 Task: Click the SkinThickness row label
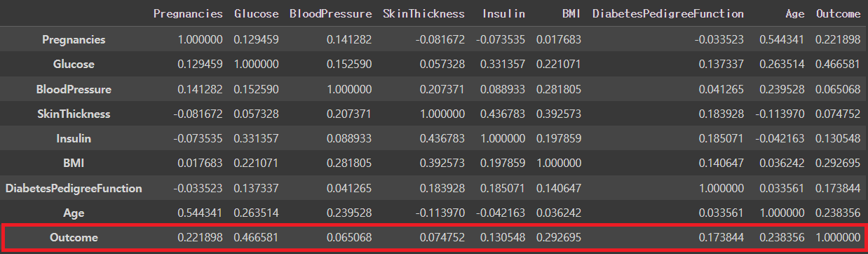(74, 114)
